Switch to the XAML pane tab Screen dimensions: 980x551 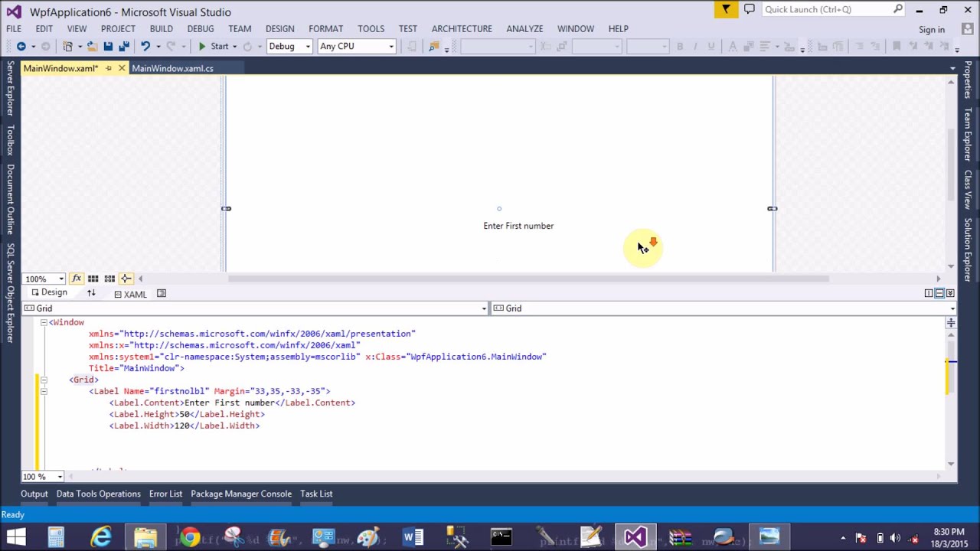(130, 294)
